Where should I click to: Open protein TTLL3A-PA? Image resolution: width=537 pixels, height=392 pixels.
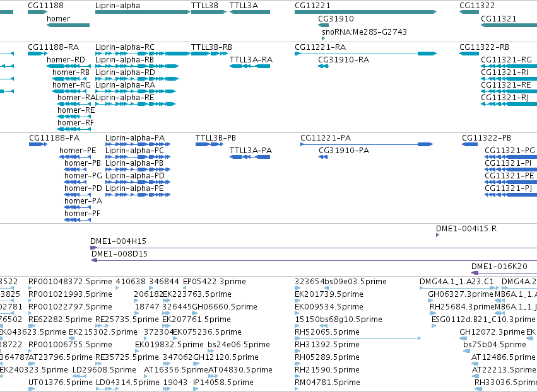click(x=251, y=151)
